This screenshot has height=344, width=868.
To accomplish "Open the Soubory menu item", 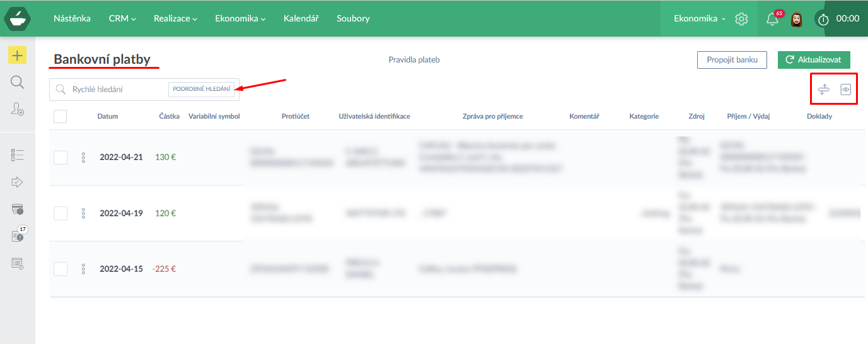I will (x=353, y=19).
